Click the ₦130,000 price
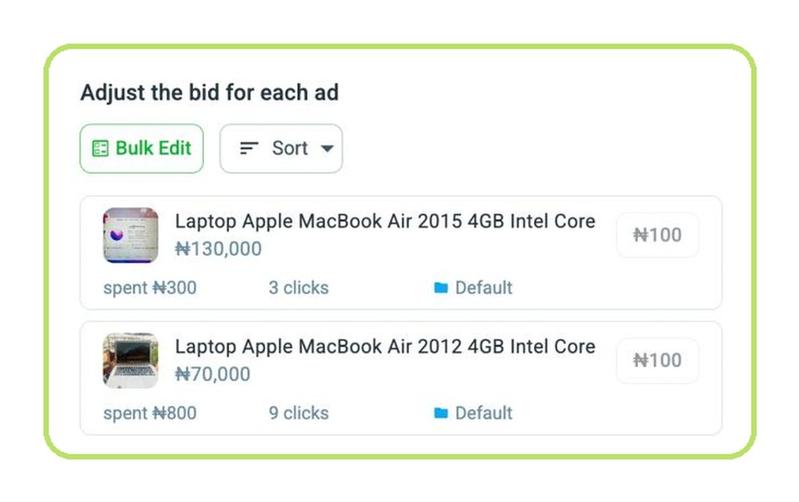The height and width of the screenshot is (502, 799). coord(218,249)
